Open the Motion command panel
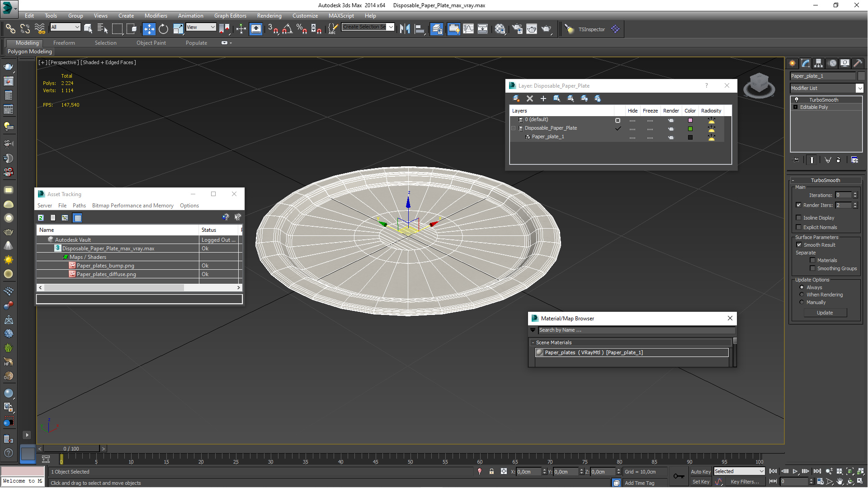The image size is (868, 488). click(832, 63)
